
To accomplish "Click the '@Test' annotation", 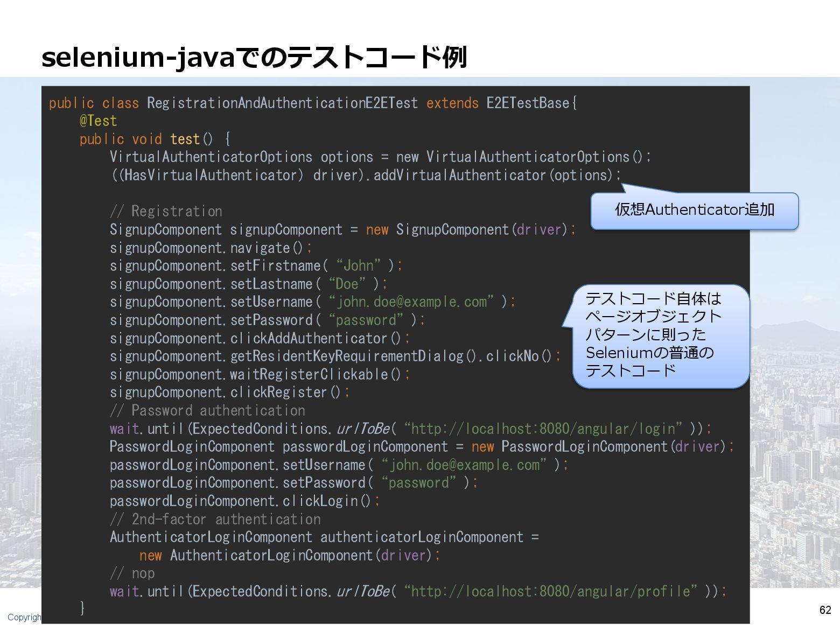I will coord(98,121).
